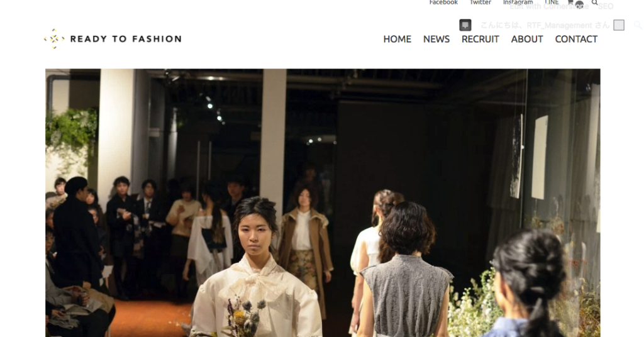Click the READY TO FASHION text logo
Viewport: 644px width, 337px height.
(126, 39)
